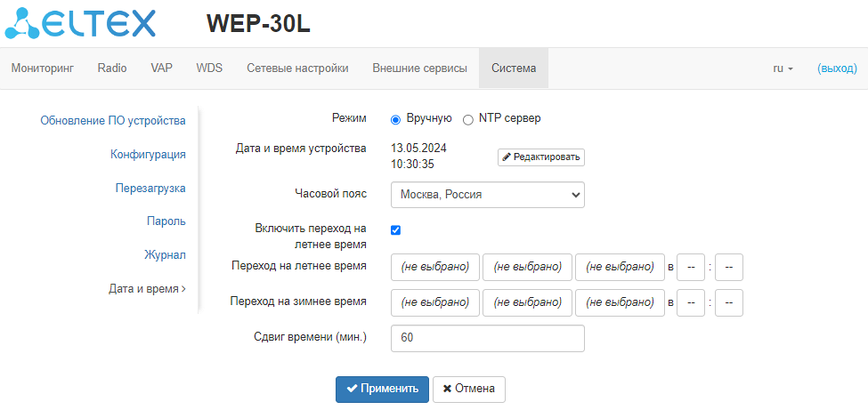Click the Eltex logo icon
This screenshot has width=868, height=410.
pyautogui.click(x=23, y=23)
